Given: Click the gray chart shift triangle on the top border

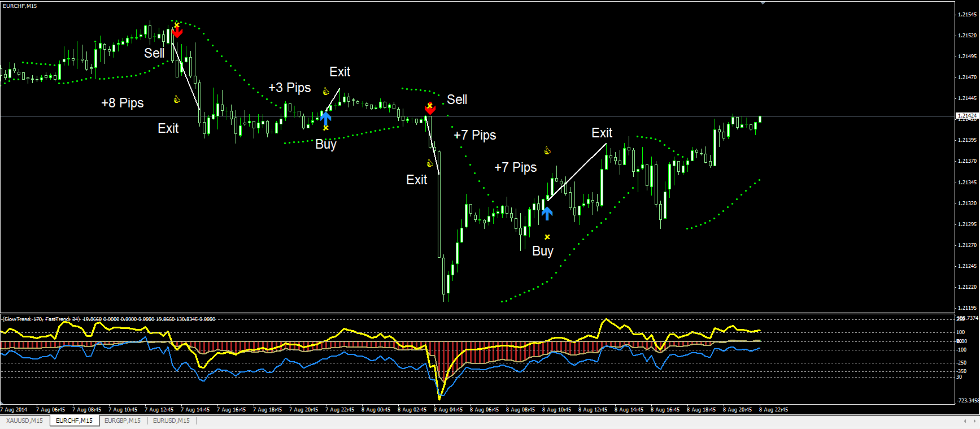Looking at the screenshot, I should (763, 3).
